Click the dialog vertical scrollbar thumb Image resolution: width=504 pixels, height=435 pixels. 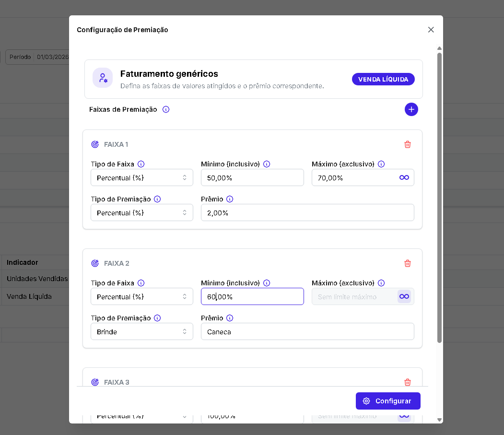tap(439, 198)
